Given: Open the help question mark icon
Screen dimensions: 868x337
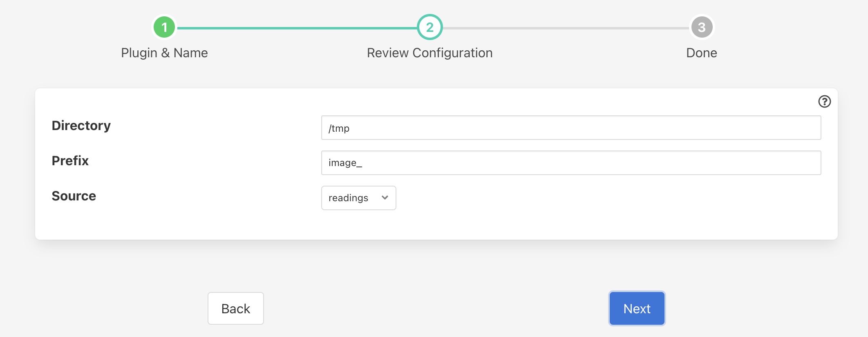Looking at the screenshot, I should [x=824, y=101].
